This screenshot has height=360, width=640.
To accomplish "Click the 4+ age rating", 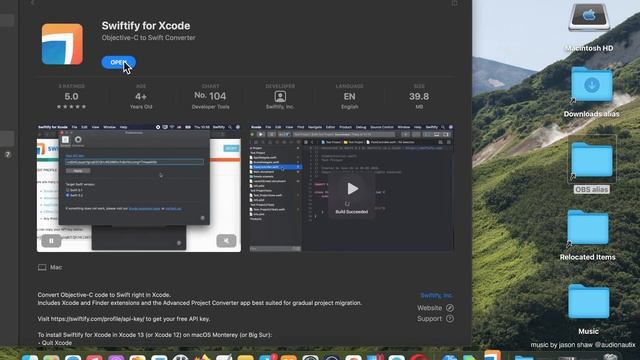I will coord(141,97).
